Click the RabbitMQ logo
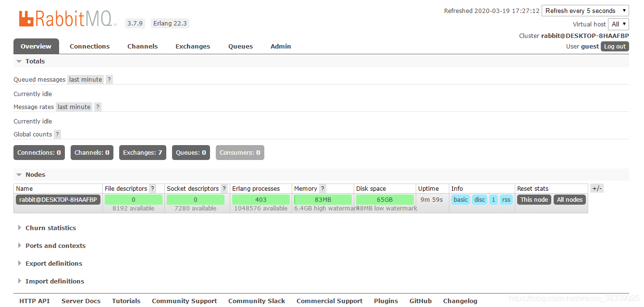 pyautogui.click(x=67, y=19)
